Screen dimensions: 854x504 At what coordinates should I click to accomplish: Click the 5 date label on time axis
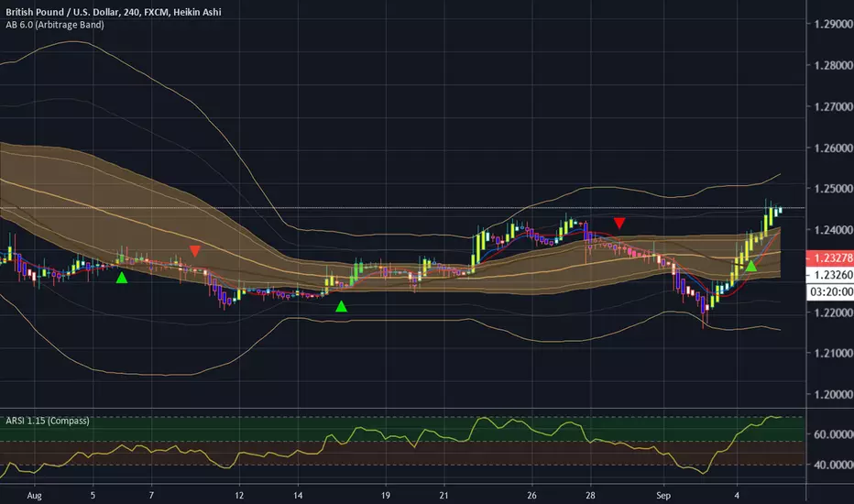point(93,495)
